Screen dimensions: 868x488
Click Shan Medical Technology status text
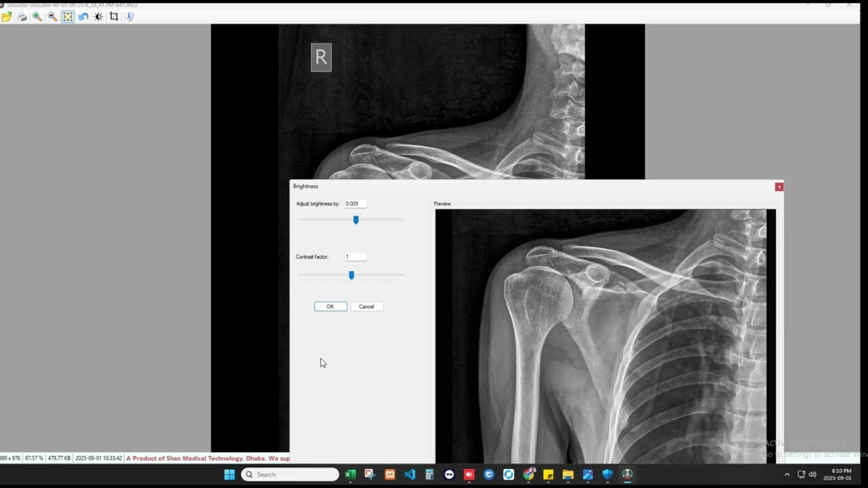209,458
